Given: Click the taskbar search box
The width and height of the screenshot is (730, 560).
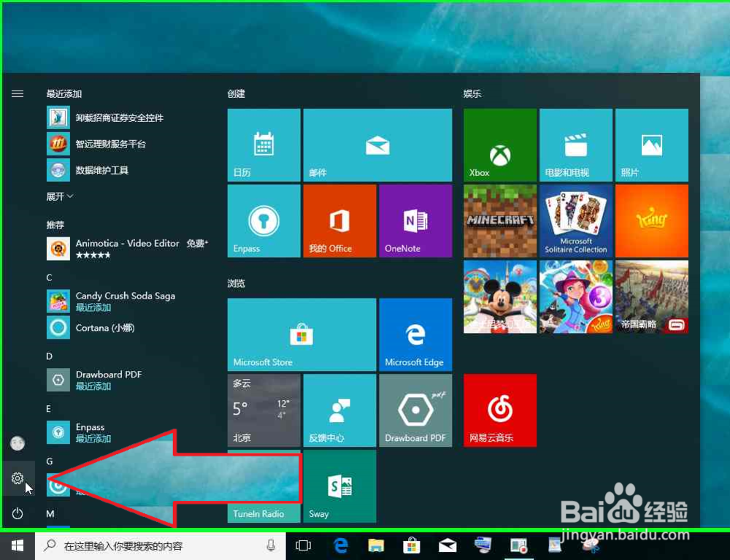Looking at the screenshot, I should tap(161, 545).
